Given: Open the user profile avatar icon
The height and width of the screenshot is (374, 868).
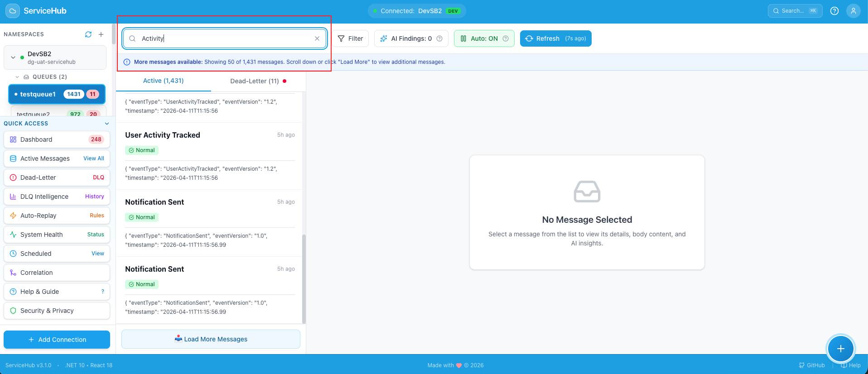Looking at the screenshot, I should pos(854,11).
